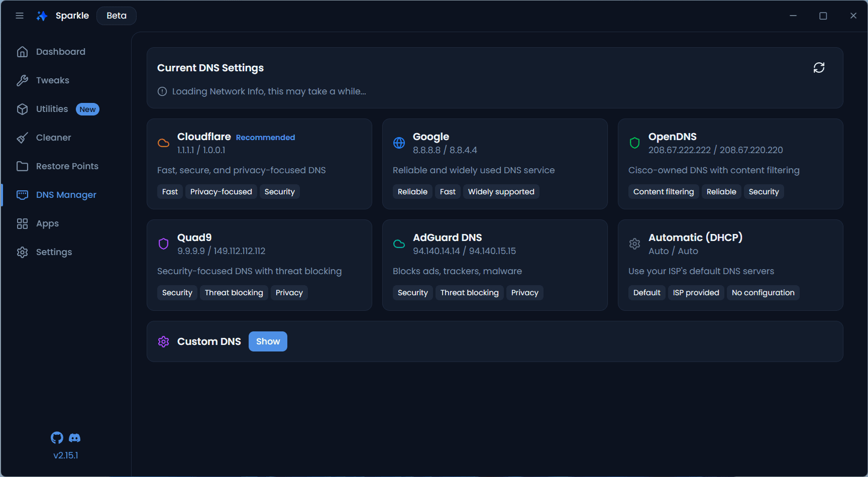The width and height of the screenshot is (868, 477).
Task: Open the Apps page
Action: click(47, 223)
